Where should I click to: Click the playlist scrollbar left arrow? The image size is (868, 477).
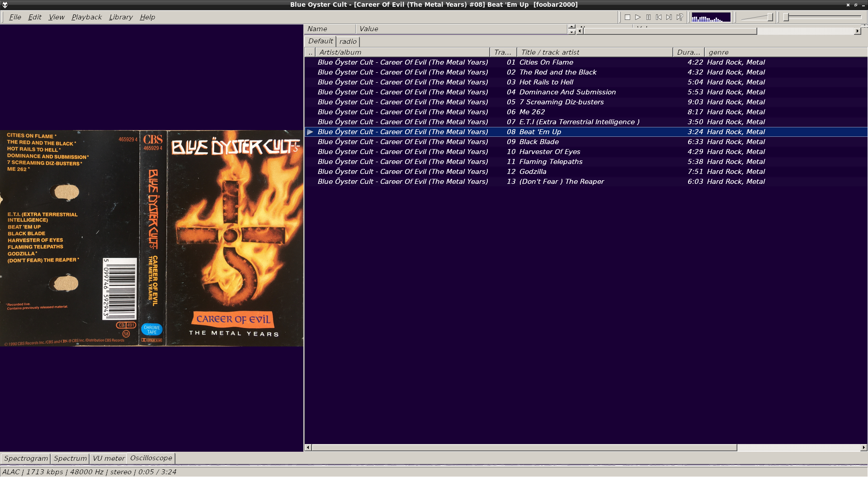pyautogui.click(x=308, y=448)
